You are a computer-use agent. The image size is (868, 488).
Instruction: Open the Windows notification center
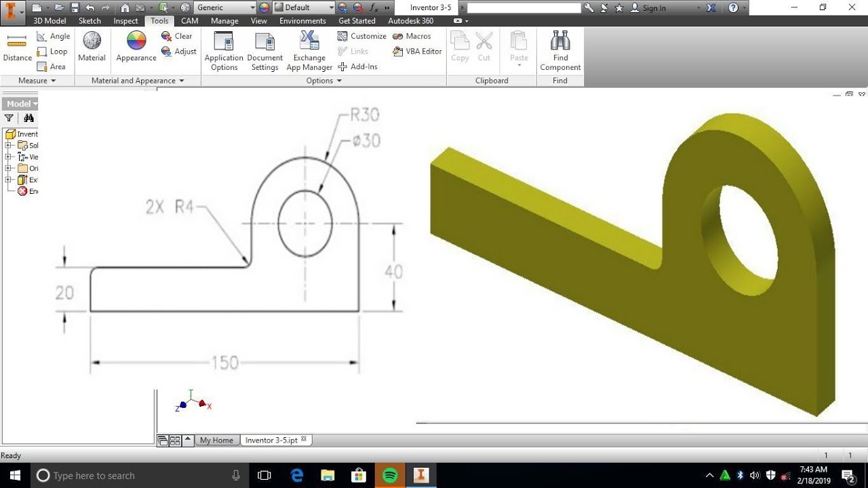pyautogui.click(x=848, y=476)
